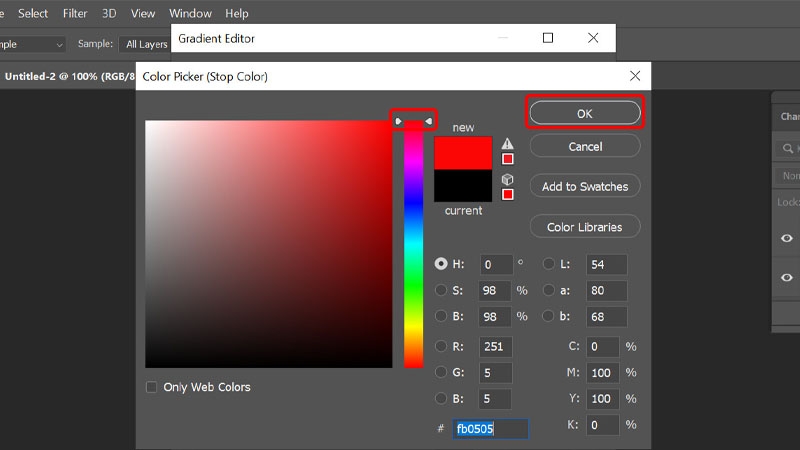
Task: Click the vertical hue slider bar
Action: click(413, 244)
